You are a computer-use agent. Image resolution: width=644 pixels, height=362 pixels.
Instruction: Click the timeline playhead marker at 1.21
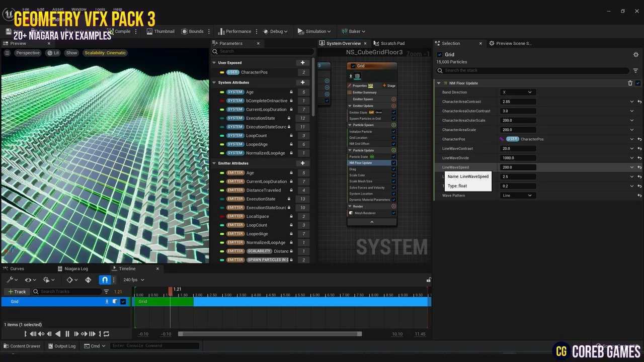(x=171, y=290)
